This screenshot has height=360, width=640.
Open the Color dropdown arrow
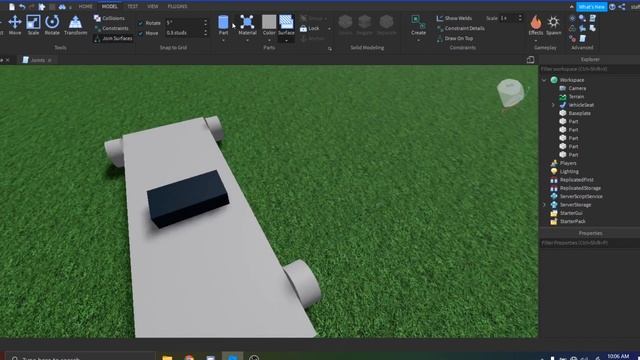pos(269,41)
